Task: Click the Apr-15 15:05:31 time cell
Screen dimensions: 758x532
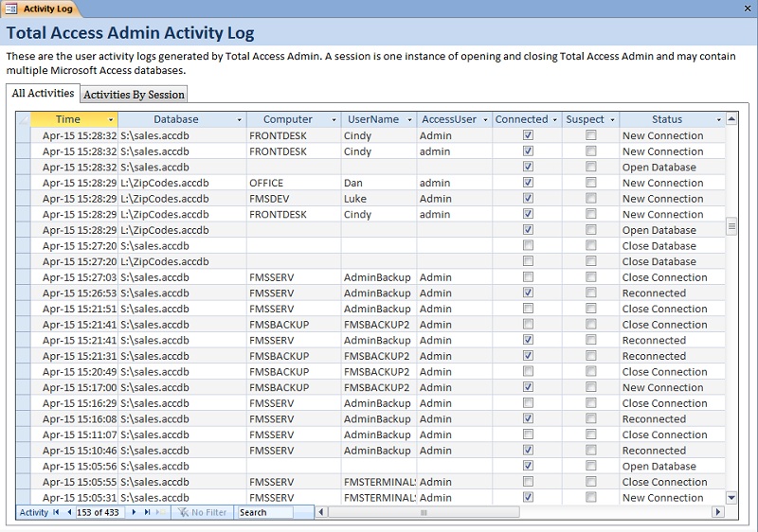Action: pos(75,497)
